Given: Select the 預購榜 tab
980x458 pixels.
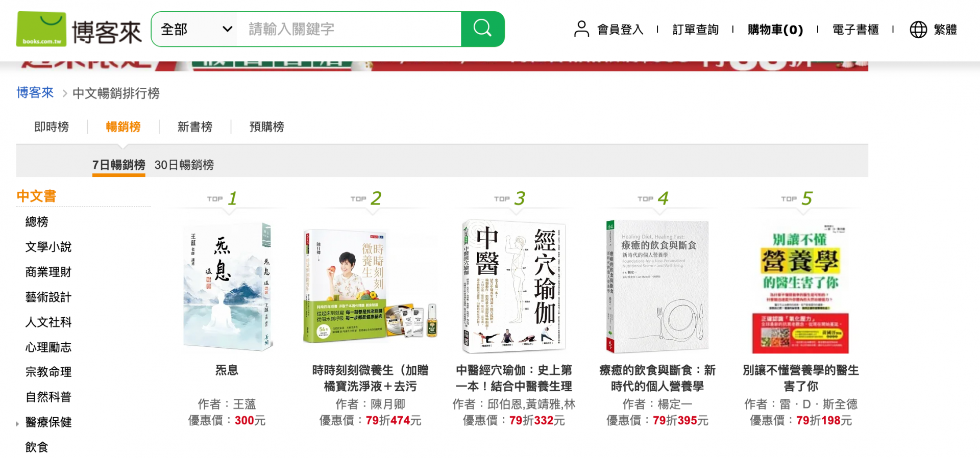Looking at the screenshot, I should click(267, 126).
